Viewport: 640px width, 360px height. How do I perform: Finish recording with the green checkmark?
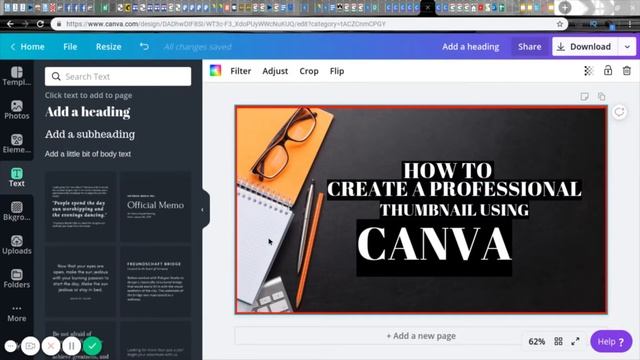click(x=92, y=346)
